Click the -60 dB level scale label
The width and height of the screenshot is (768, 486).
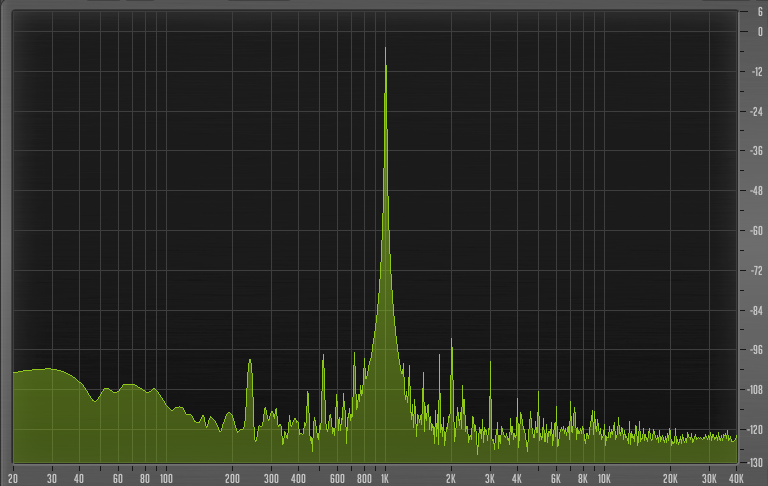point(757,231)
